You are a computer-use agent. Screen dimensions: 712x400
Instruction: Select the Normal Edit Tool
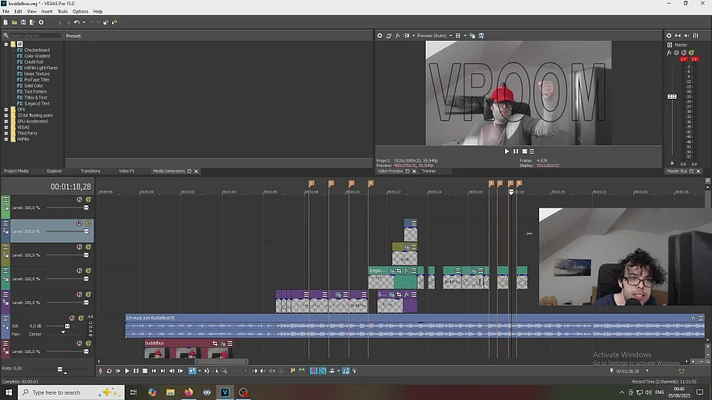click(193, 371)
